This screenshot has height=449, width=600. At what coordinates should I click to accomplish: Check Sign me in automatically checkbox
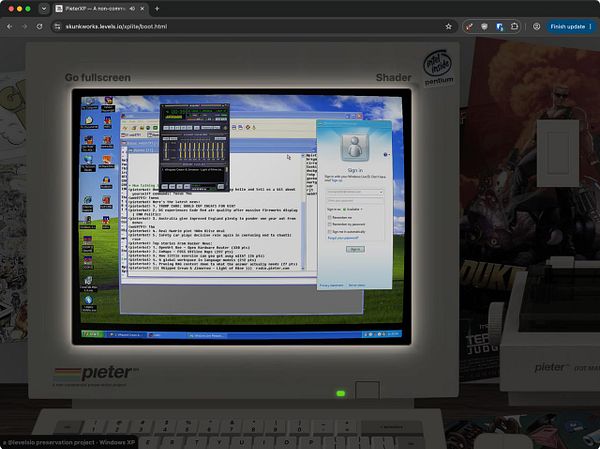329,232
